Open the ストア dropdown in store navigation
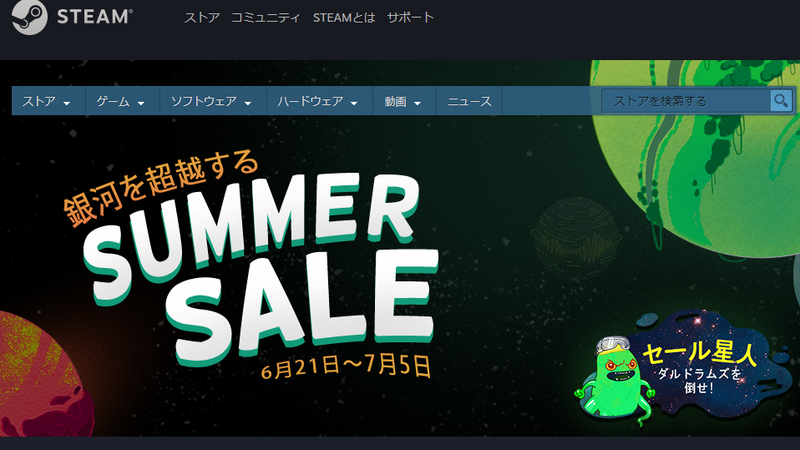 (47, 101)
